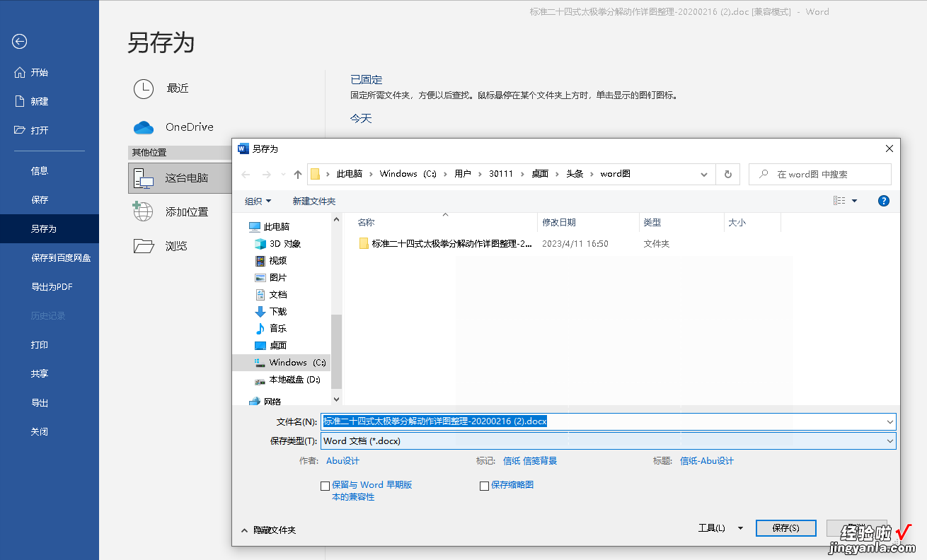
Task: Click the 添加位置 globe icon
Action: coord(144,211)
